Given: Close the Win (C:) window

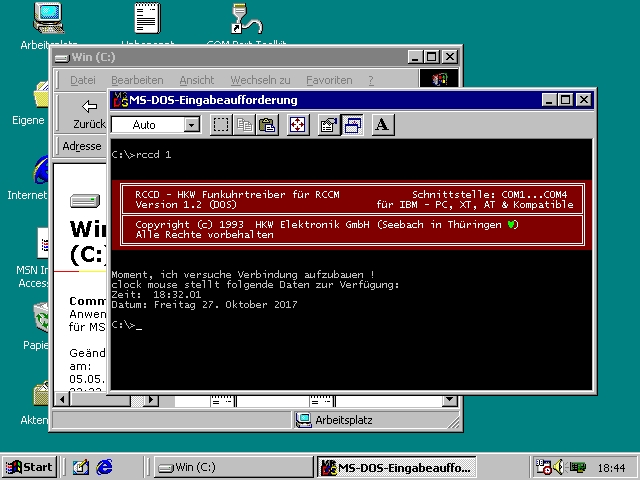Looking at the screenshot, I should pyautogui.click(x=450, y=57).
